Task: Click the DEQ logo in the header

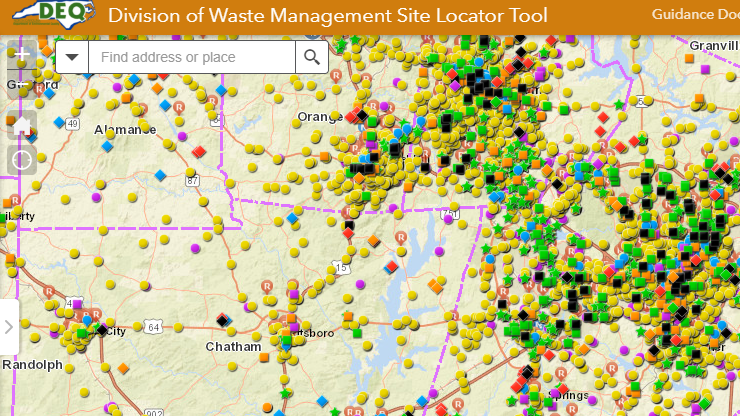Action: pyautogui.click(x=54, y=15)
